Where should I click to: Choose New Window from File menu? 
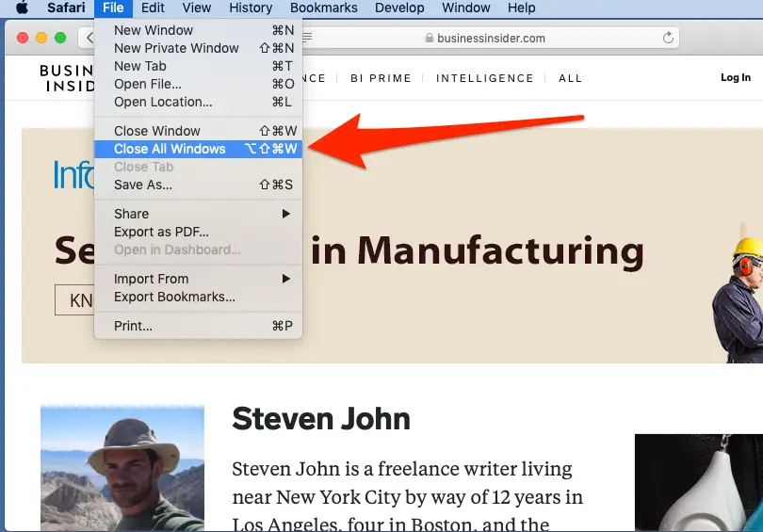pos(198,30)
